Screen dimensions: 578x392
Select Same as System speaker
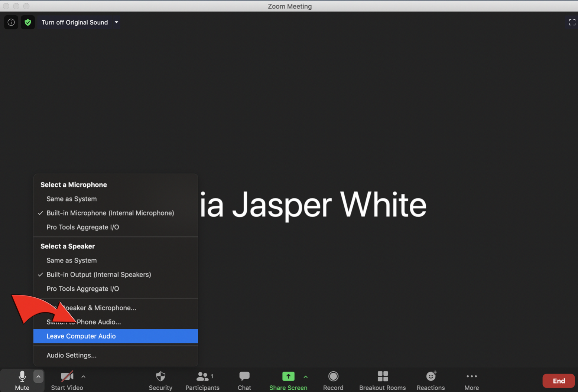click(x=116, y=261)
